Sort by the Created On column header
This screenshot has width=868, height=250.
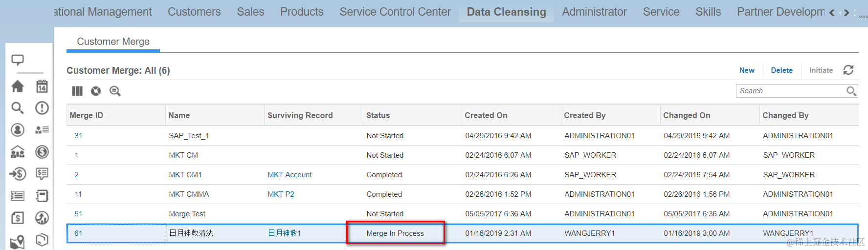point(486,115)
